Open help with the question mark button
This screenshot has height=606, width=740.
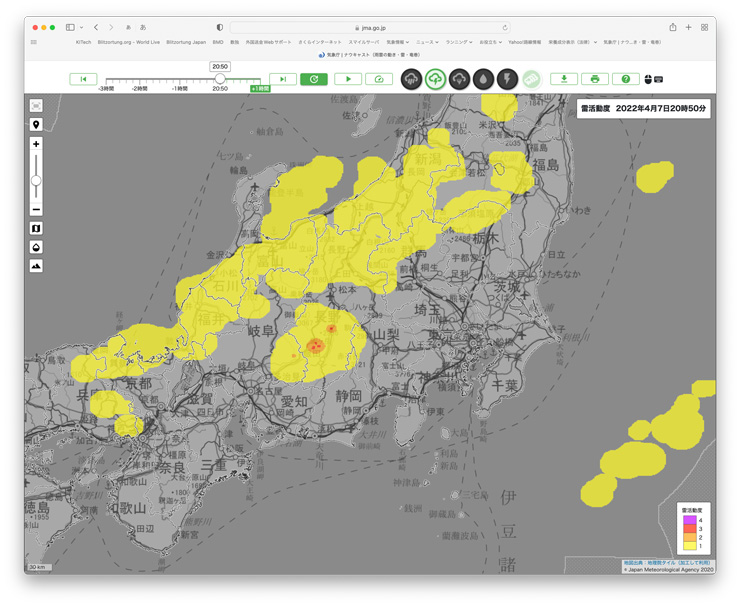[x=626, y=79]
